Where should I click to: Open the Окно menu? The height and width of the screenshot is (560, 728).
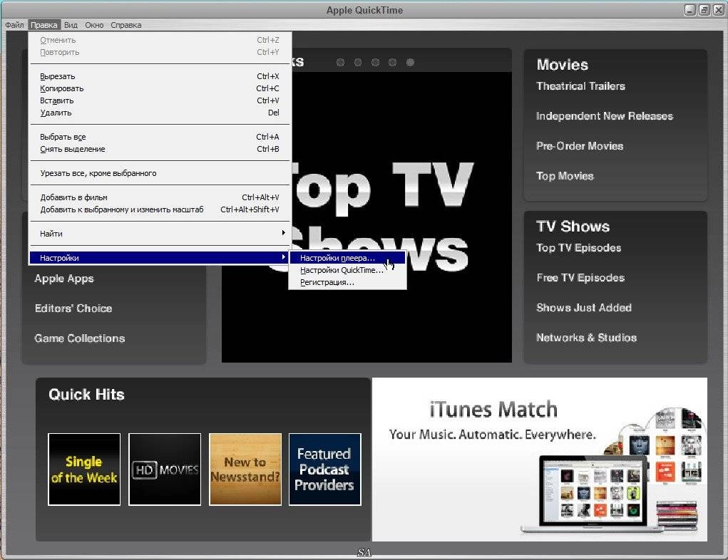pos(94,25)
